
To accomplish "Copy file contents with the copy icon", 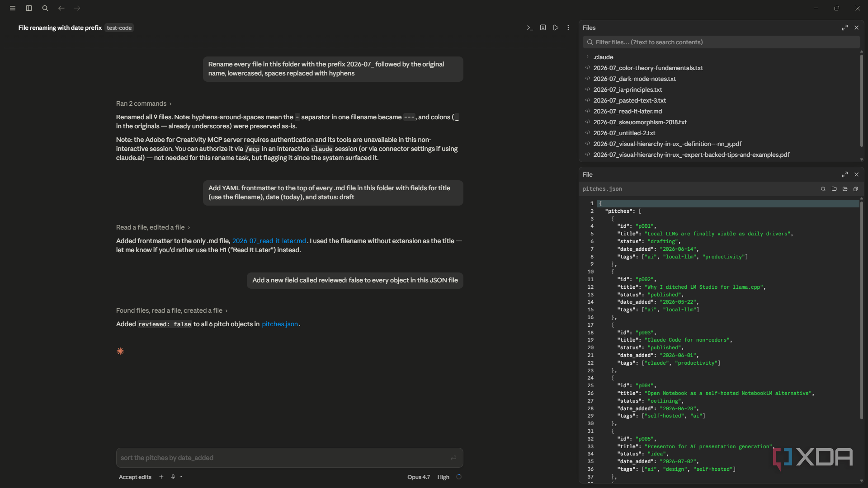I will click(x=856, y=189).
